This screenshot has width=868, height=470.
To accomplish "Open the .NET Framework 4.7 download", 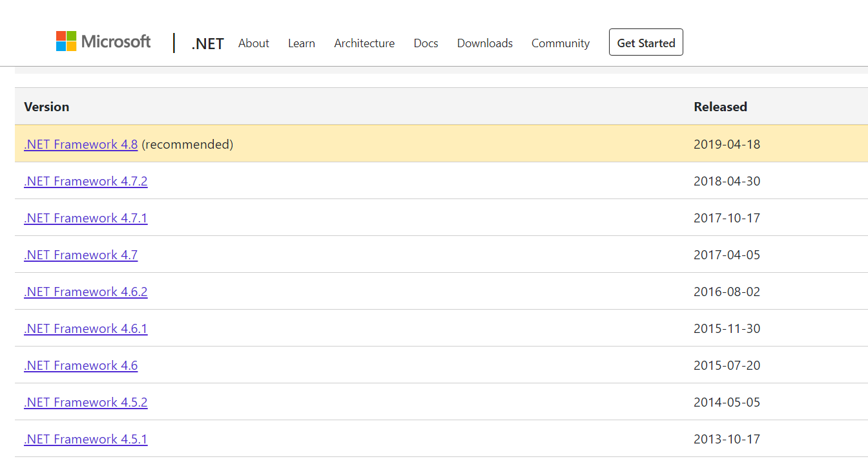I will 81,255.
